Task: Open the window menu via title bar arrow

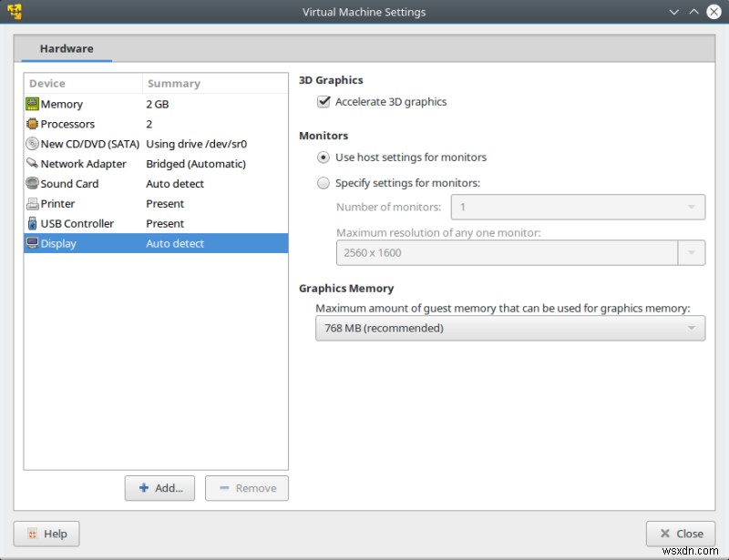Action: 673,11
